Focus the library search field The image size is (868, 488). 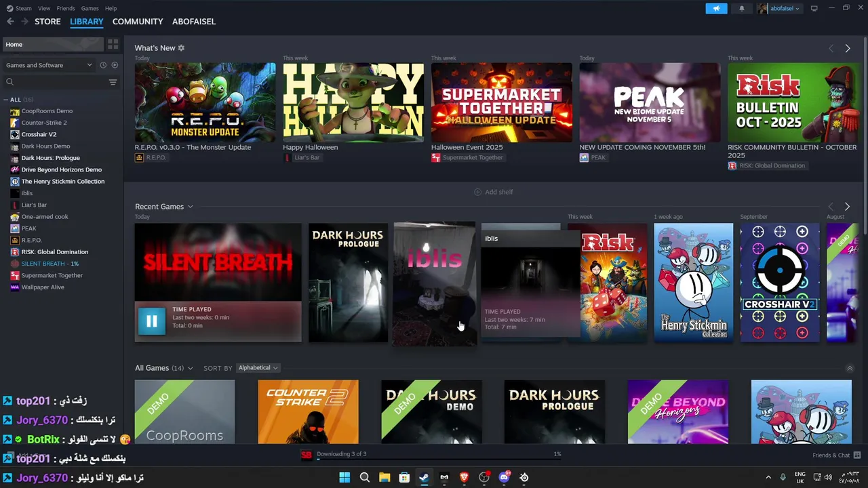point(54,82)
